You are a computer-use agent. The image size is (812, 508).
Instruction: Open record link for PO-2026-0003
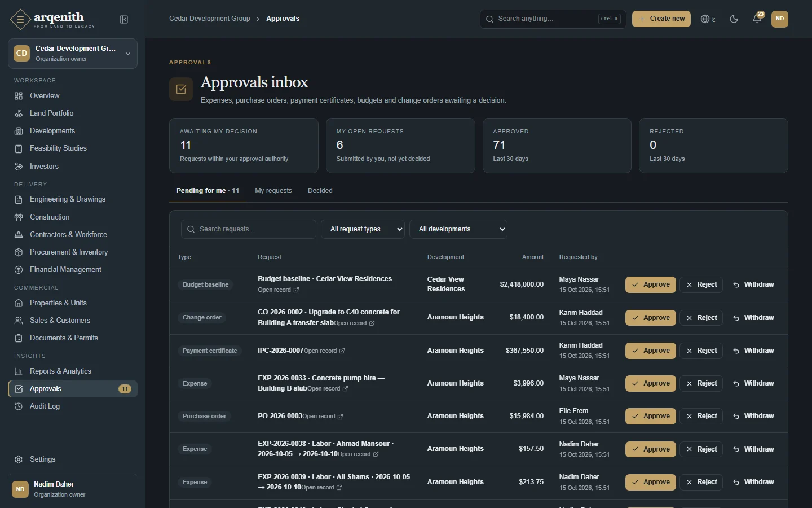tap(323, 417)
